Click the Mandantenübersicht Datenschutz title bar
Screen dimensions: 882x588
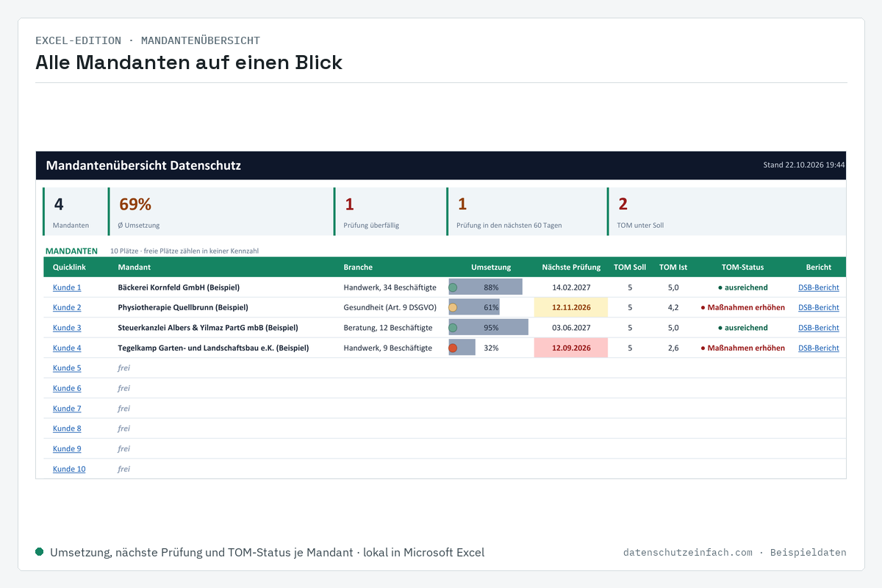click(x=441, y=165)
